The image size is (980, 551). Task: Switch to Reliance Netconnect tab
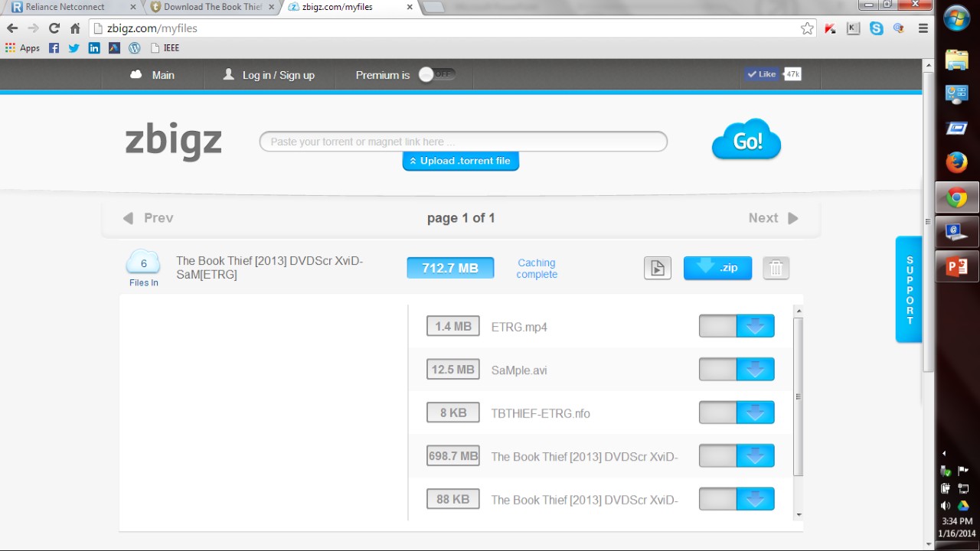pyautogui.click(x=70, y=8)
